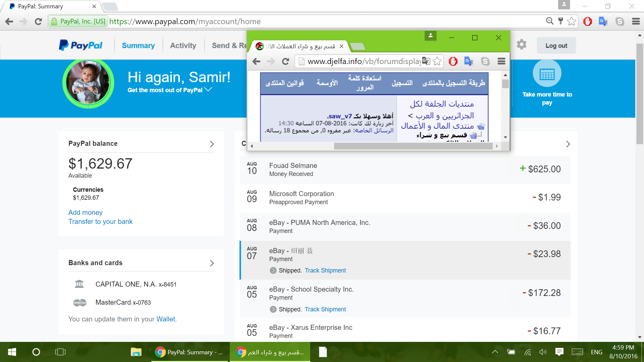The width and height of the screenshot is (644, 362).
Task: Click the PayPal address bar URL
Action: coord(185,21)
